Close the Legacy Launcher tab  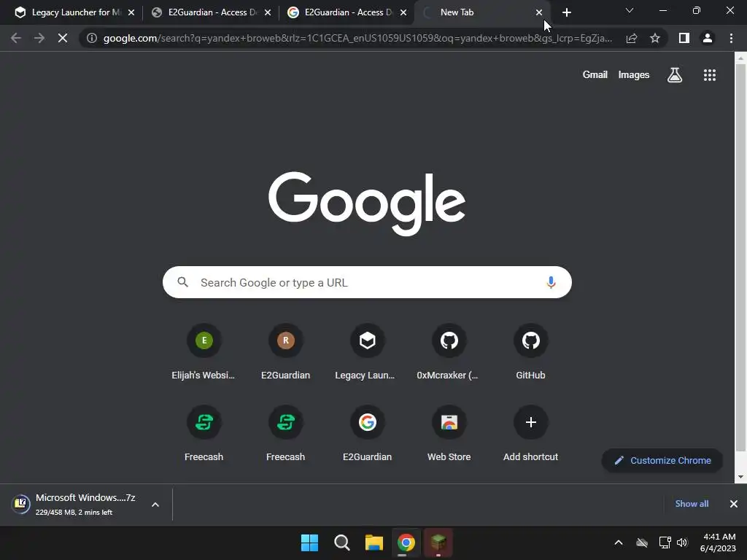coord(131,12)
